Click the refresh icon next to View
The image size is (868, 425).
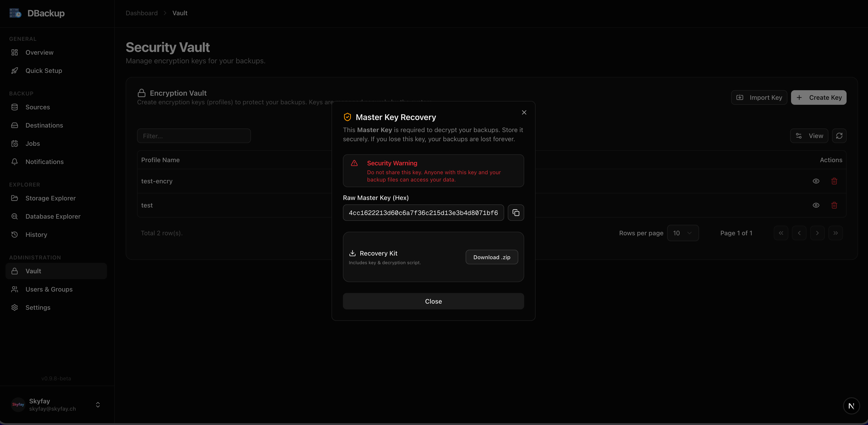click(839, 136)
